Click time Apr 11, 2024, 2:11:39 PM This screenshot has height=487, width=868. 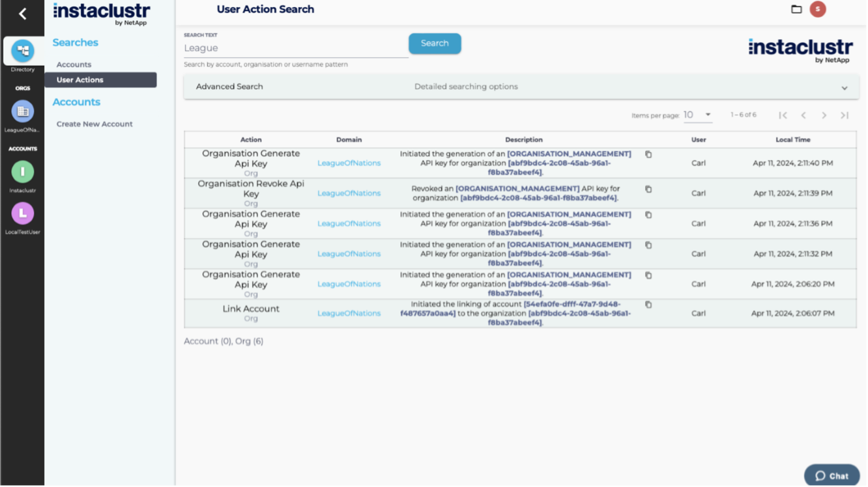(794, 193)
